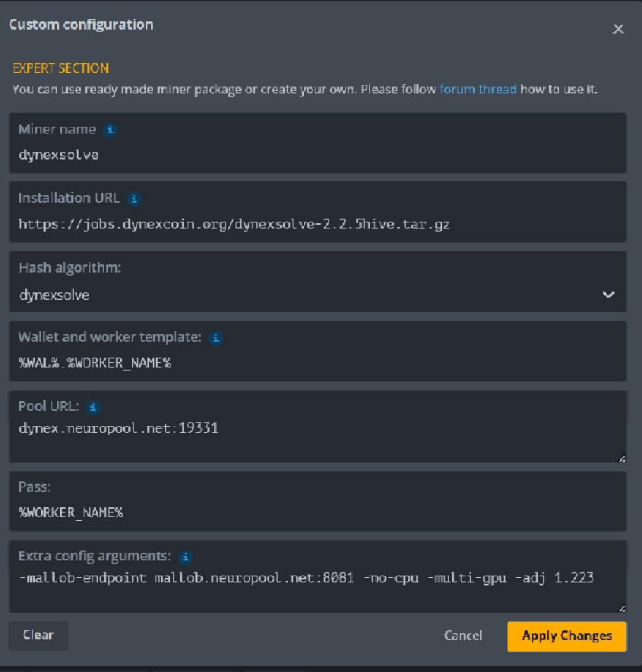Click inside the Installation URL field

[x=304, y=224]
